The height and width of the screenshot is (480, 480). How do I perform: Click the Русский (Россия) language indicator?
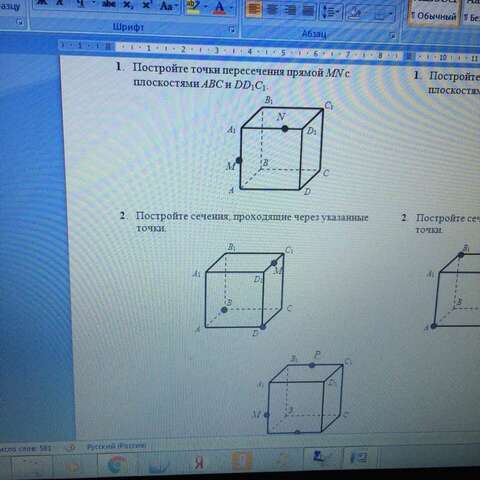pos(116,446)
